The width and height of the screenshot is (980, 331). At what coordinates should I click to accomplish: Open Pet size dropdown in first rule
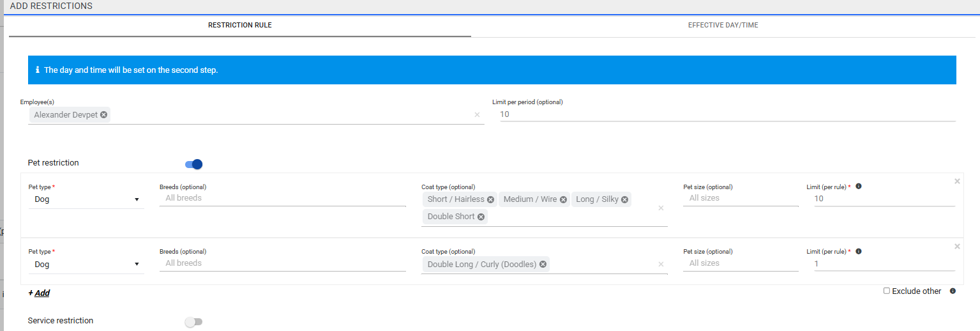tap(739, 199)
